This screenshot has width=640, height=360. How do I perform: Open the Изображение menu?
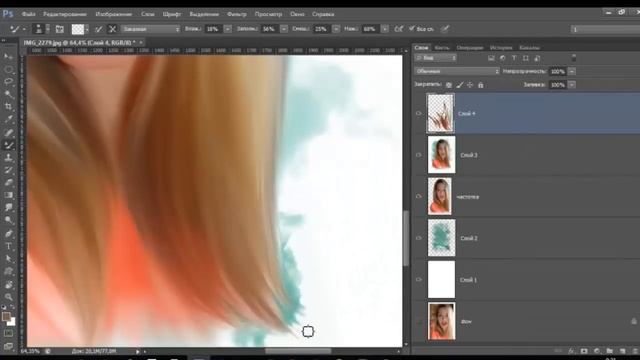coord(113,14)
